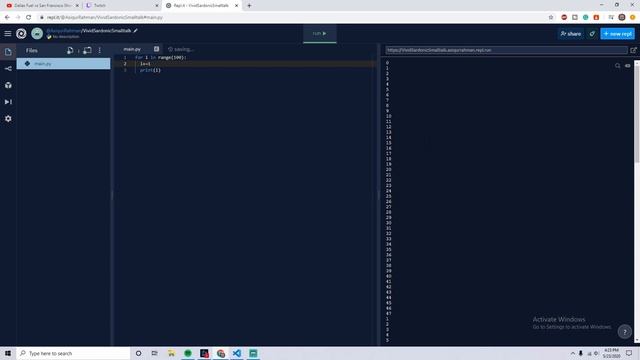Click the Windows taskbar search box
640x360 pixels.
[x=73, y=353]
